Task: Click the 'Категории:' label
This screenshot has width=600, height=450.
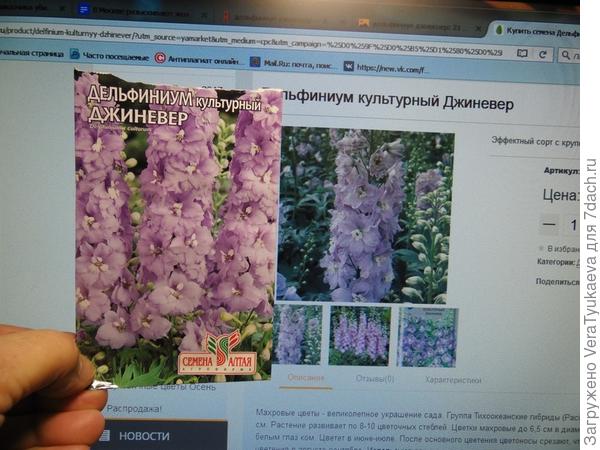Action: [x=557, y=262]
